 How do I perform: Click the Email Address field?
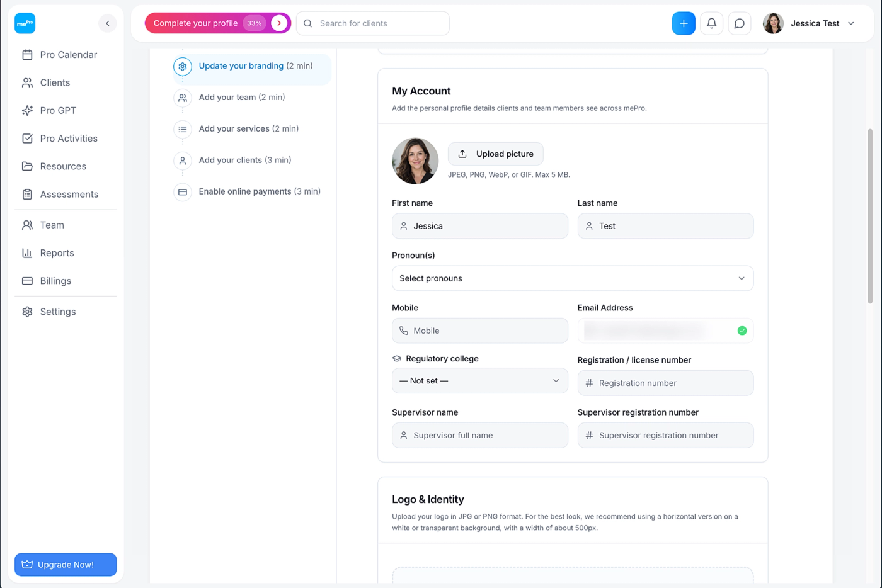click(665, 331)
